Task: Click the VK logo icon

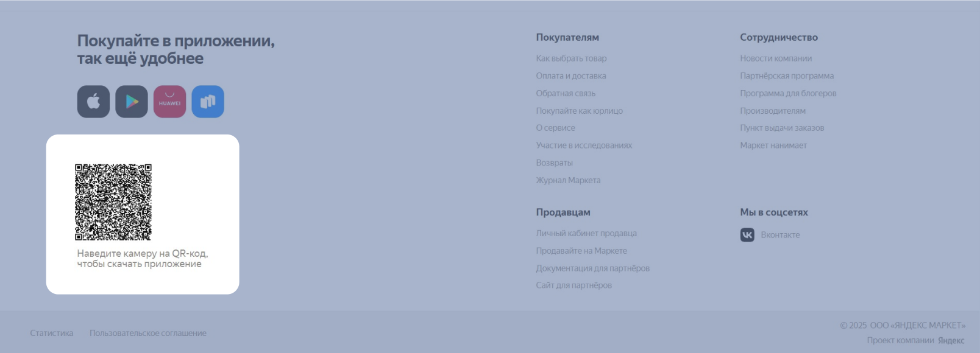Action: (747, 235)
